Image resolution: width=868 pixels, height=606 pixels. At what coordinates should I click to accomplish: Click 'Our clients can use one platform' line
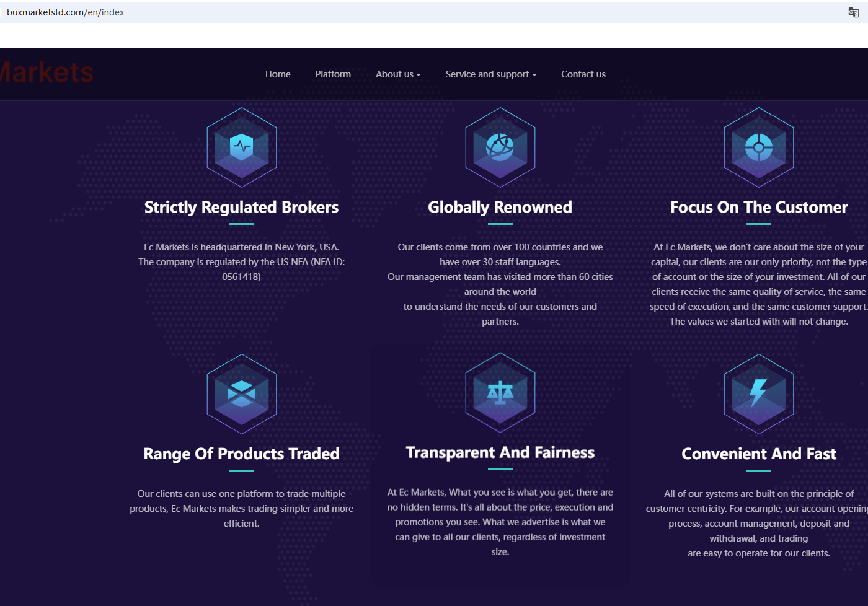coord(242,494)
